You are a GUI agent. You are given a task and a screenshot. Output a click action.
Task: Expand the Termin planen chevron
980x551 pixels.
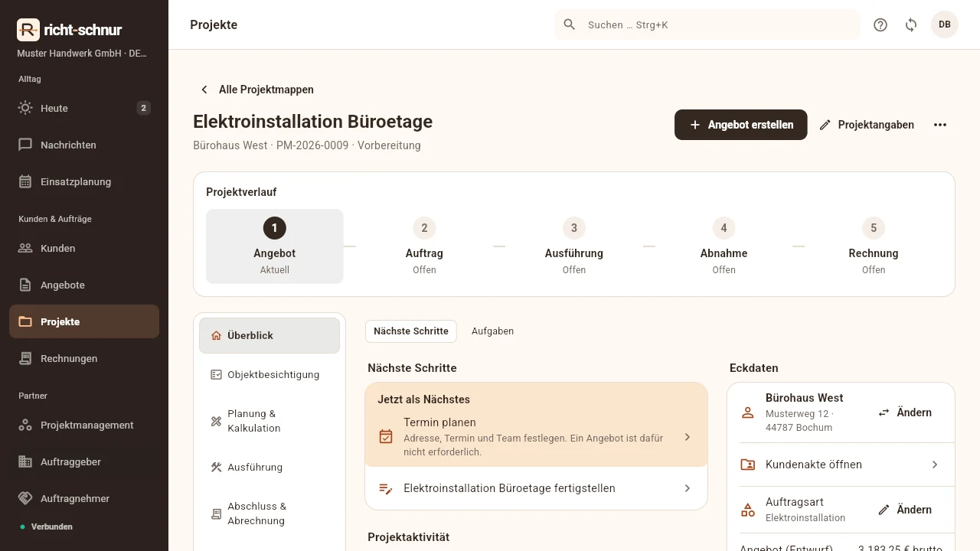click(688, 437)
